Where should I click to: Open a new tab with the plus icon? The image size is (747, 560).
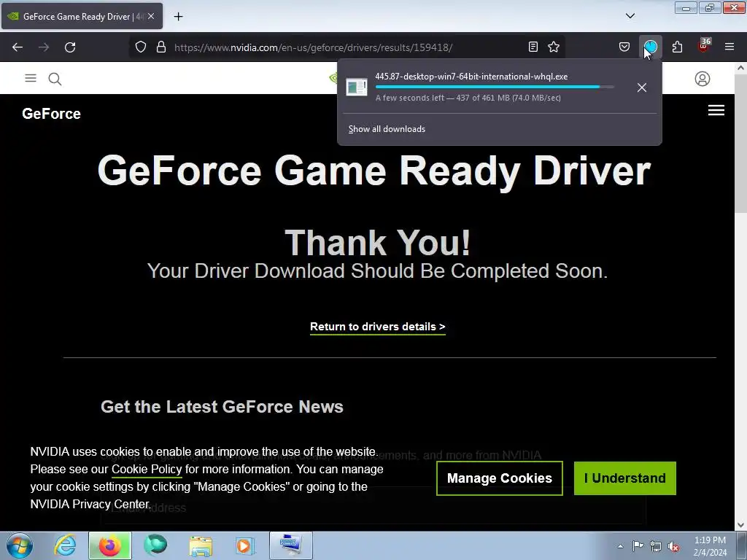[x=178, y=16]
